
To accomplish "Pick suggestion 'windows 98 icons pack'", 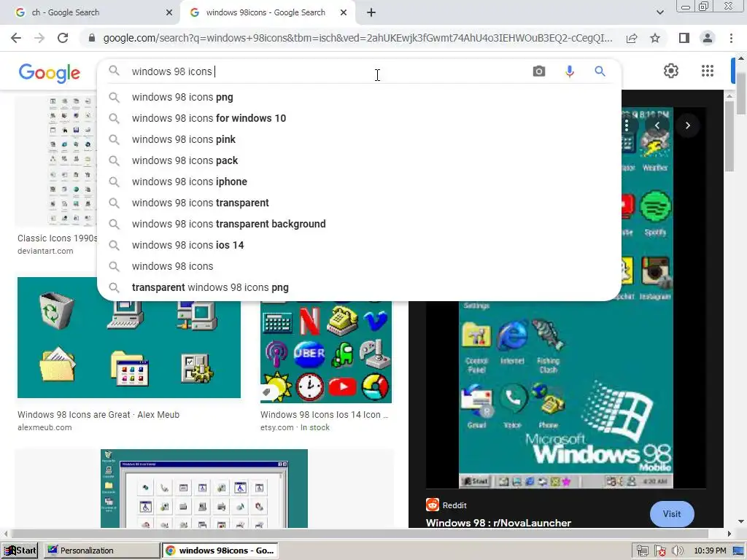I will click(359, 160).
